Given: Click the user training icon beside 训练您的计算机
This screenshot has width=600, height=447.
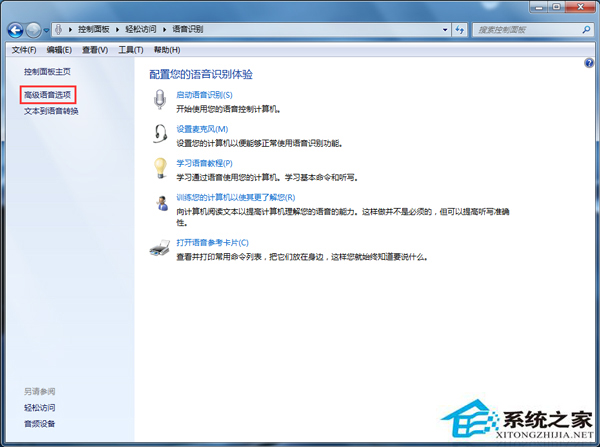Looking at the screenshot, I should tap(160, 203).
